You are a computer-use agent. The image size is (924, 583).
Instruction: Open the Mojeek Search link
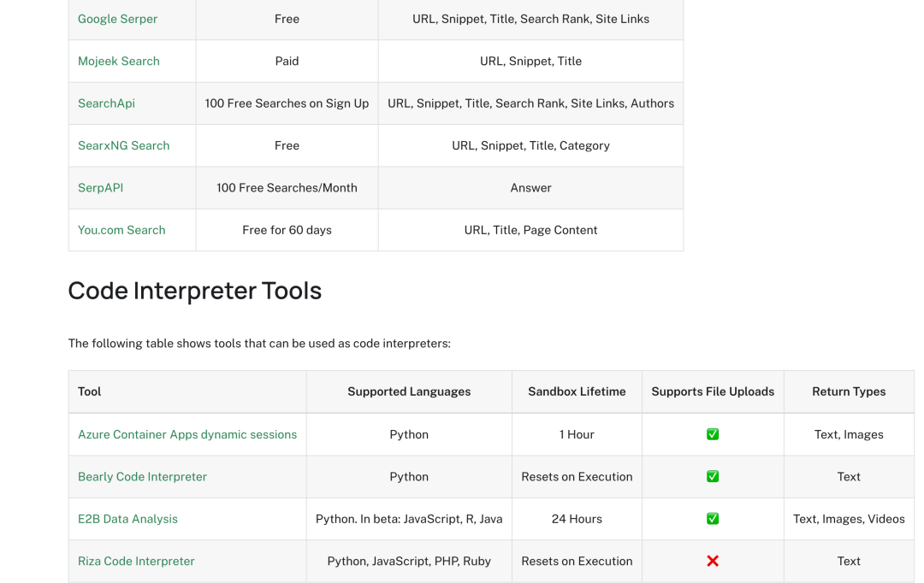pos(118,62)
